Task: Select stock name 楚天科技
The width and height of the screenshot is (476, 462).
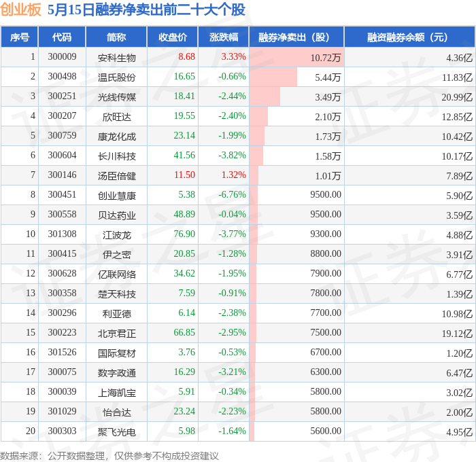Action: coord(116,294)
